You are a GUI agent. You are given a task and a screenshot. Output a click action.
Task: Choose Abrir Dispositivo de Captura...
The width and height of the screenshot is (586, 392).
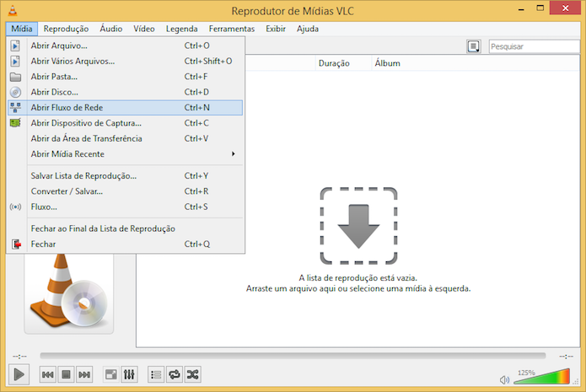(x=125, y=123)
